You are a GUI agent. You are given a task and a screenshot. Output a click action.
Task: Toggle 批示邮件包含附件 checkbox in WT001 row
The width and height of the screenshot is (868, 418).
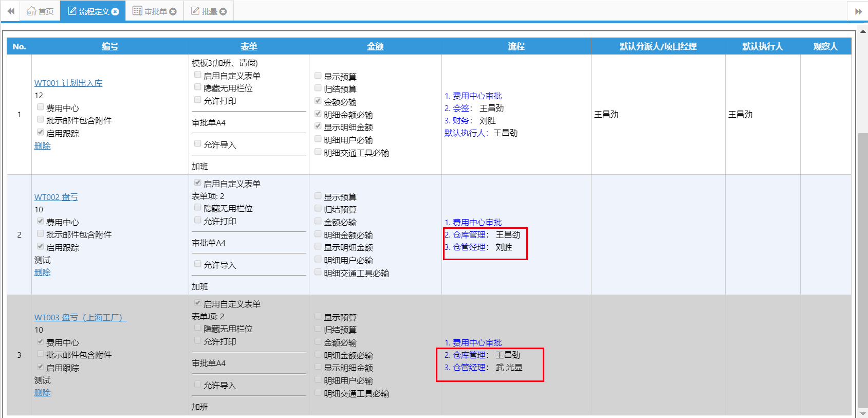coord(40,119)
